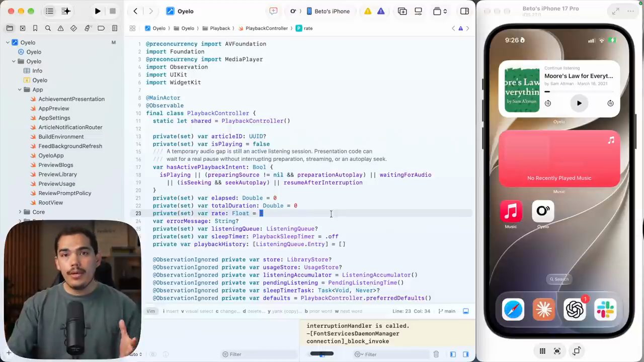Screen dimensions: 644x362
Task: Toggle the debug area visibility in status bar
Action: (x=466, y=311)
